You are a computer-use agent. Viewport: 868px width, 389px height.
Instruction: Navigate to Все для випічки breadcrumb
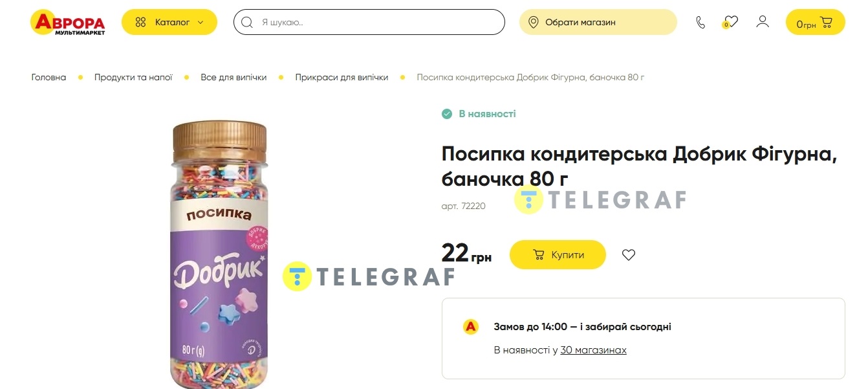coord(233,78)
